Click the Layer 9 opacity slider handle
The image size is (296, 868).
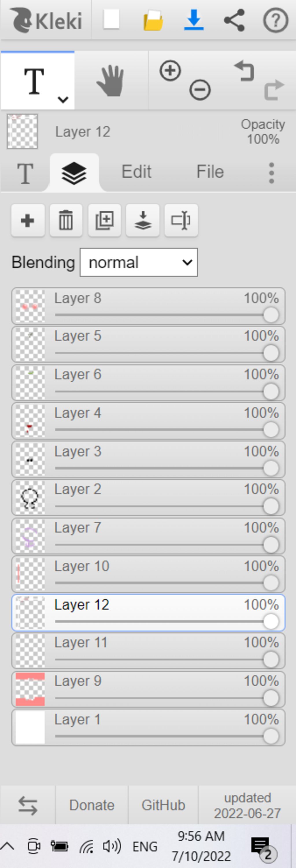pyautogui.click(x=271, y=698)
